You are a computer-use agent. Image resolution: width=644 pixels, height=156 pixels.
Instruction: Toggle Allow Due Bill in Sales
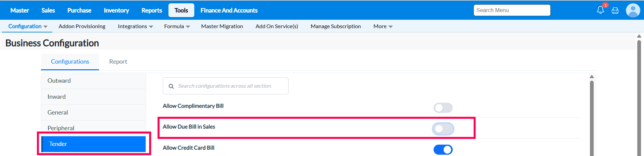(x=443, y=129)
